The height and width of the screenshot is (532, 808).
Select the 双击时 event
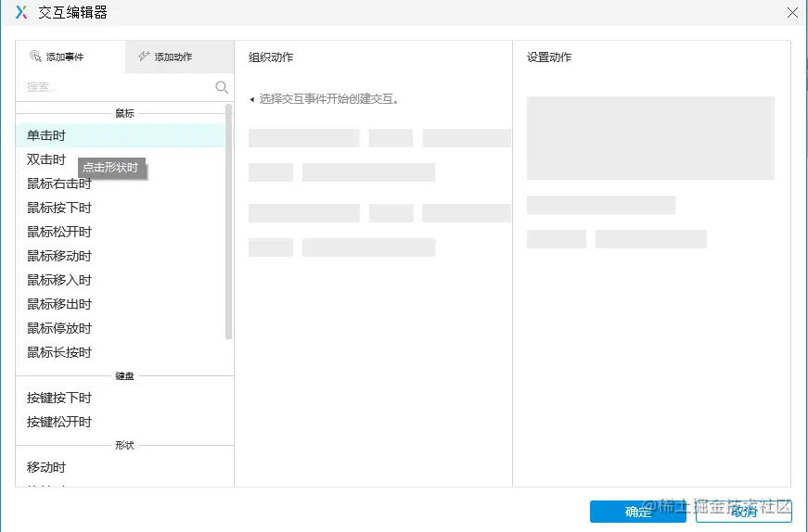coord(120,159)
